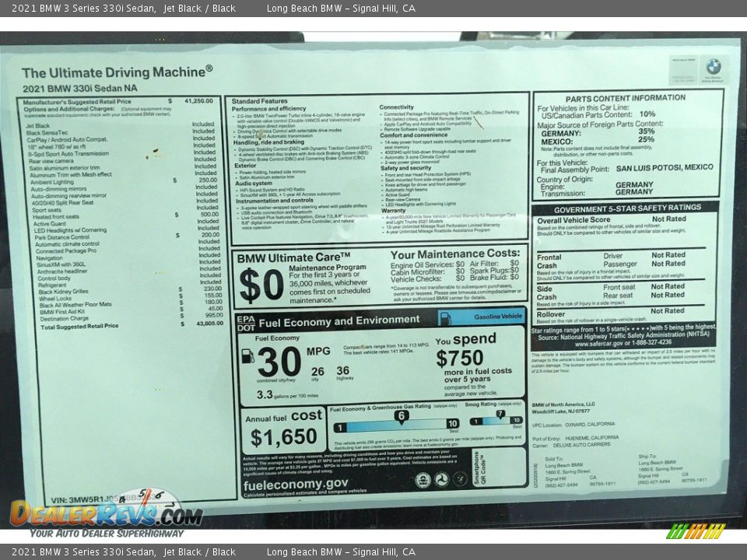Select footer caption 'Jet Black / Black'
747x560 pixels.
click(x=200, y=552)
